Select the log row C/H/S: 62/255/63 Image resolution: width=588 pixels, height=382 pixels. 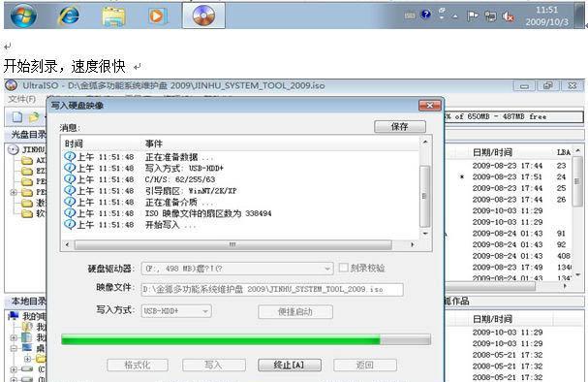241,179
